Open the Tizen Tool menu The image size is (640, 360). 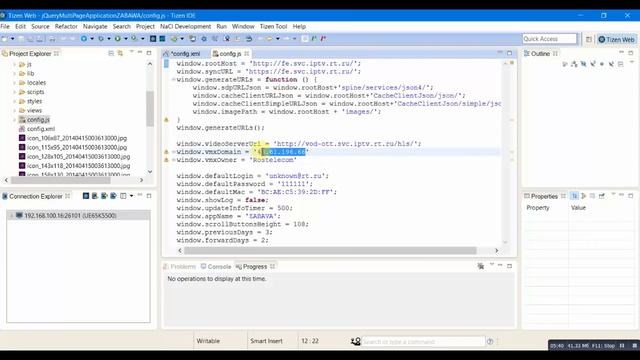click(273, 27)
